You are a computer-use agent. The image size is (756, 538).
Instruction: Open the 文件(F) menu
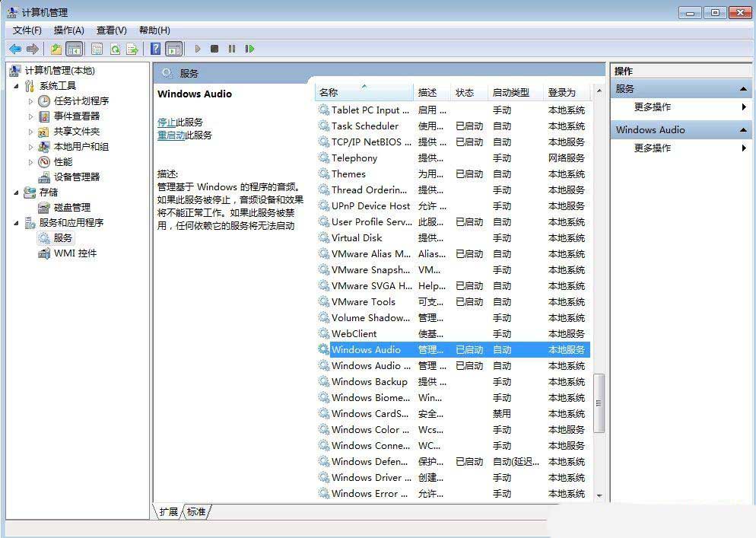coord(27,30)
